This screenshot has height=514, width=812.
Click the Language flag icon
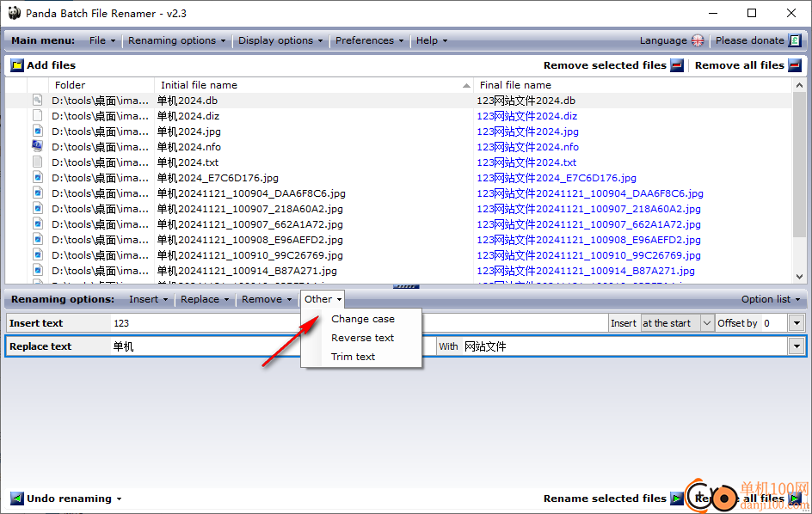coord(698,40)
